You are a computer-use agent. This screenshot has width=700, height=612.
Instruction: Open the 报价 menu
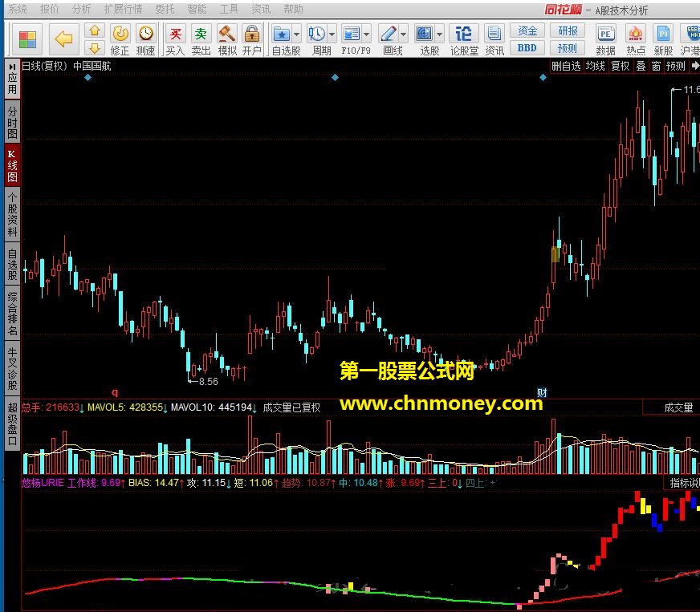[x=49, y=9]
